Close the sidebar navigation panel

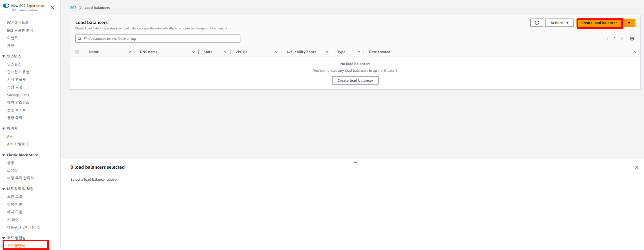(53, 8)
